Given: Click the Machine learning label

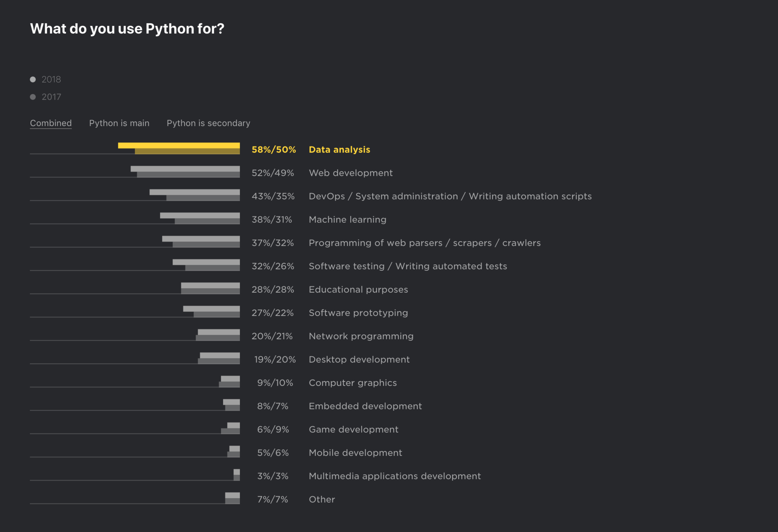Looking at the screenshot, I should pyautogui.click(x=347, y=219).
